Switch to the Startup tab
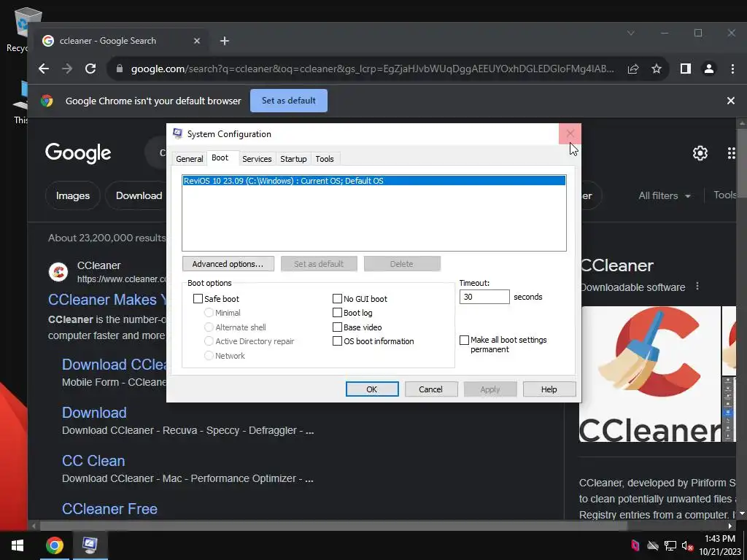 click(293, 158)
